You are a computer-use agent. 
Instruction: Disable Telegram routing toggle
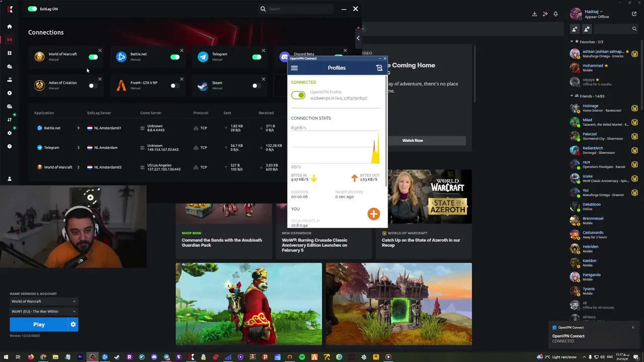point(257,57)
